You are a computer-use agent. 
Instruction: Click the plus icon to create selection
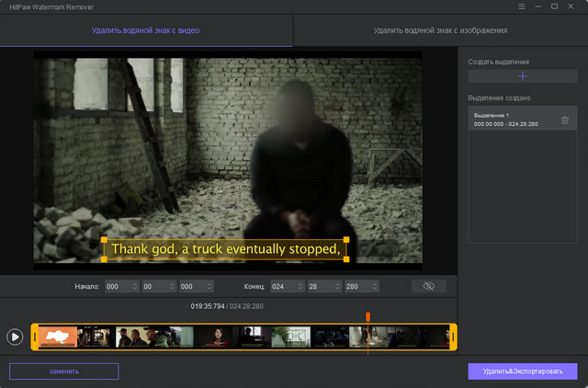523,76
